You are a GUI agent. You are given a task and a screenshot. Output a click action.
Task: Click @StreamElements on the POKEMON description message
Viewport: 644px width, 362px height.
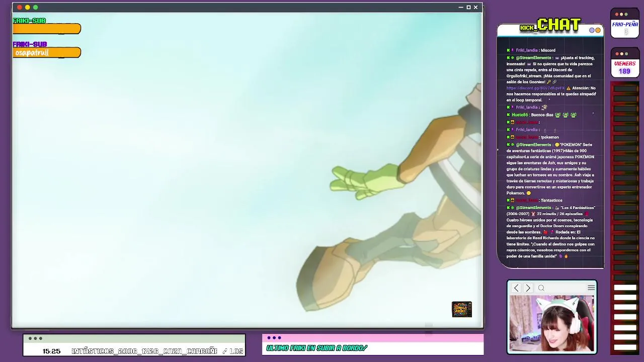coord(533,145)
